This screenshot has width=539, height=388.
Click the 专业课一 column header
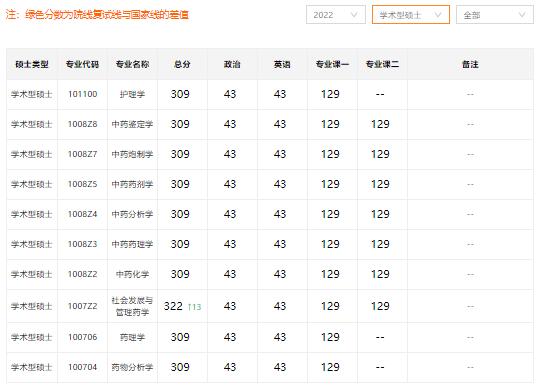click(332, 64)
